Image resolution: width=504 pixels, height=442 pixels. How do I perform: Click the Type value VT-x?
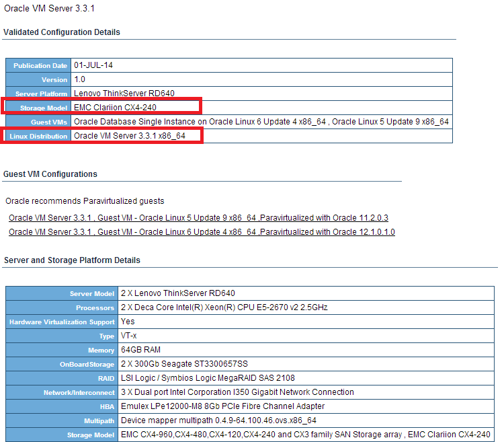[x=128, y=336]
